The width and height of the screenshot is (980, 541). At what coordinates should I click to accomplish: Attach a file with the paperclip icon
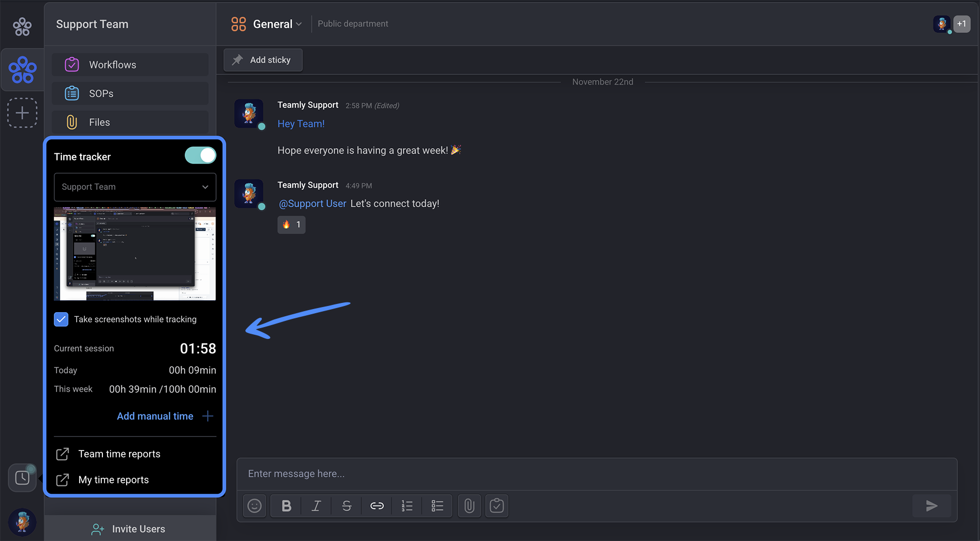point(469,506)
